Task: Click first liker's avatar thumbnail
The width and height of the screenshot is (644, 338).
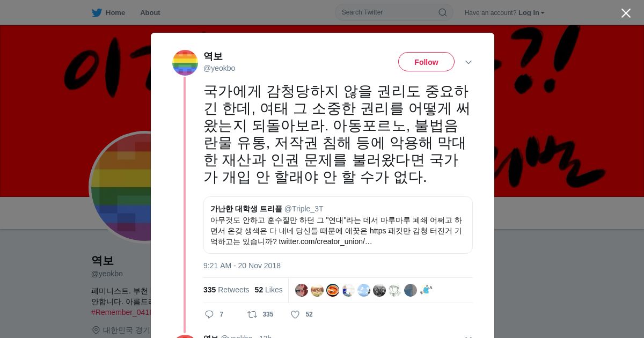Action: [302, 290]
